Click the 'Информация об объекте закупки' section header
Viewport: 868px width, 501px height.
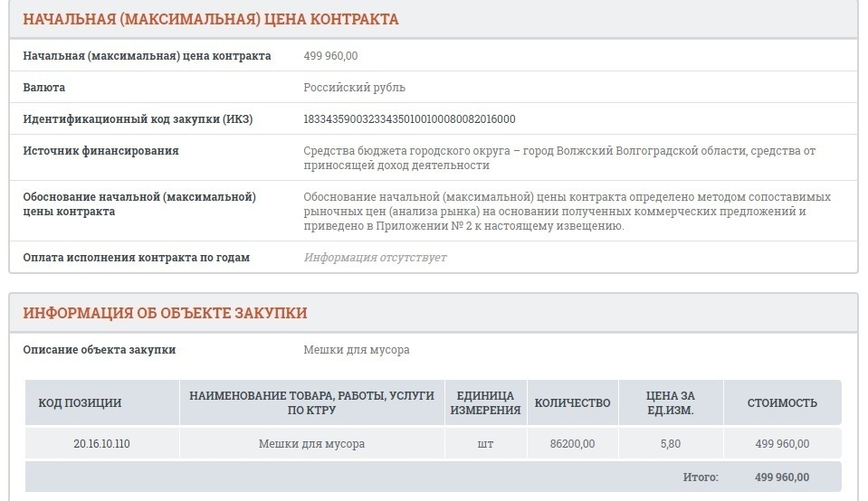(x=165, y=314)
